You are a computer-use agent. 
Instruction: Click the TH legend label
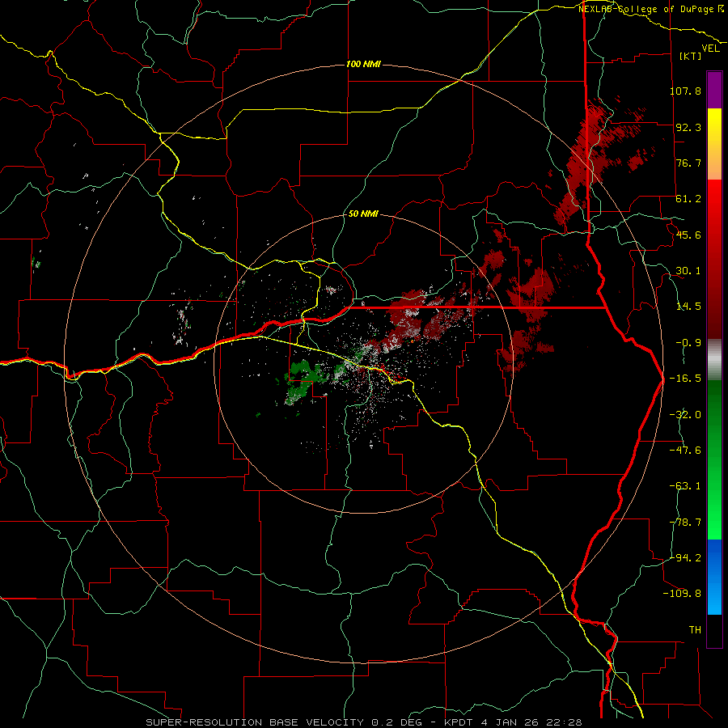(x=695, y=630)
